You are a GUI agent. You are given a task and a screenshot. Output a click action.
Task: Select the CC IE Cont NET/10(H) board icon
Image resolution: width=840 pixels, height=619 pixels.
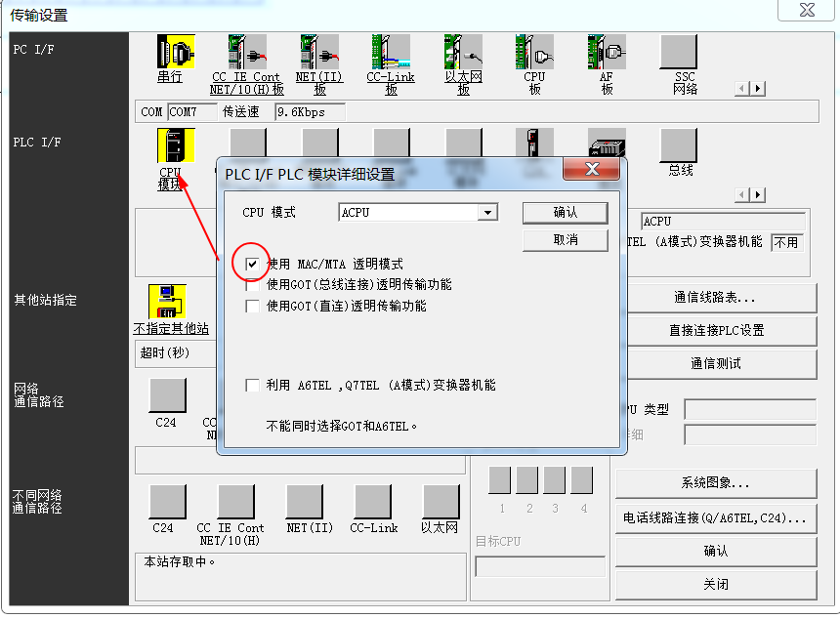click(247, 52)
